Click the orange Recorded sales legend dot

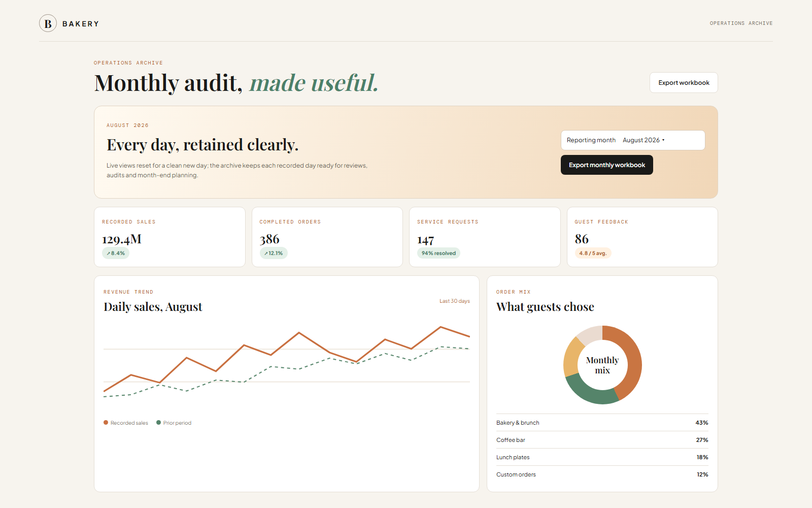[106, 423]
